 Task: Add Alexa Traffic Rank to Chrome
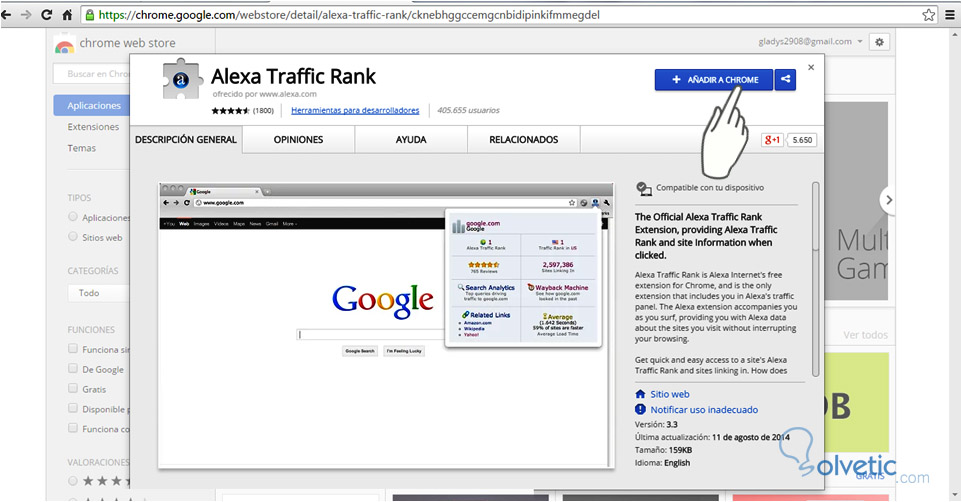click(714, 80)
